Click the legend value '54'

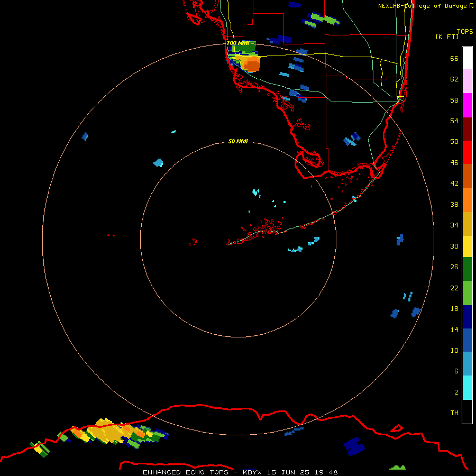(x=454, y=121)
